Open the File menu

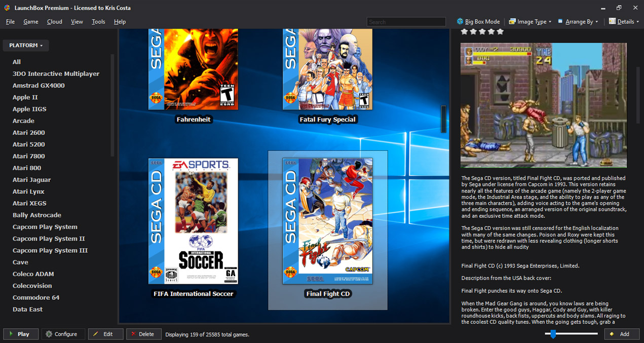pyautogui.click(x=10, y=22)
